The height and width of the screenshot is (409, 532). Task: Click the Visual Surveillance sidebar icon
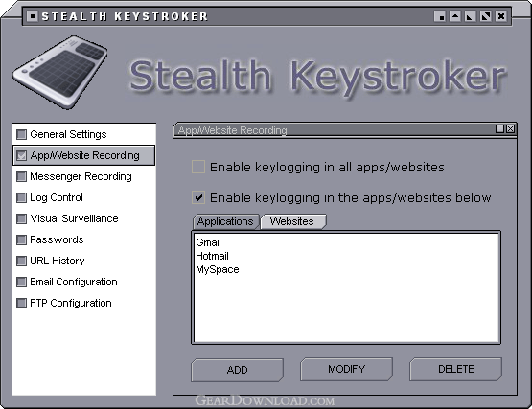[21, 218]
